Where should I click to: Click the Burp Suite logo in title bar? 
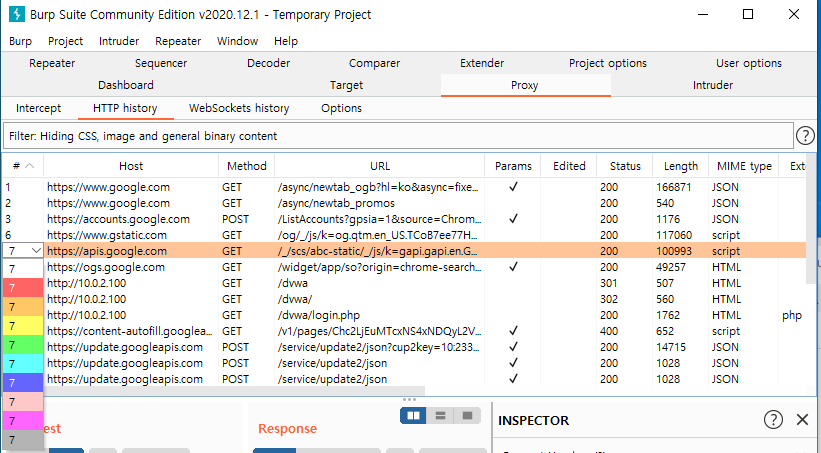(x=17, y=14)
